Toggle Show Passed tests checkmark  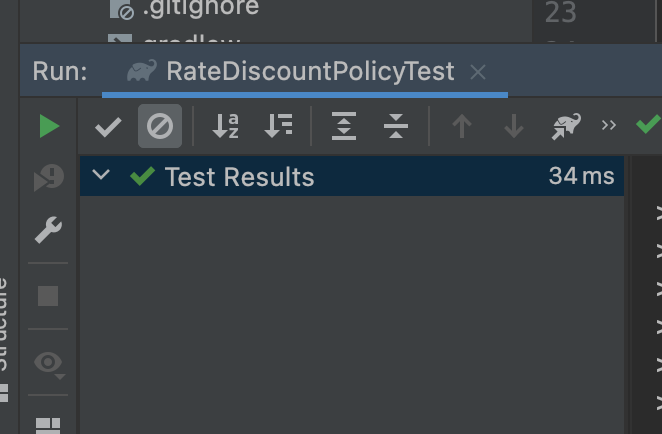coord(108,126)
